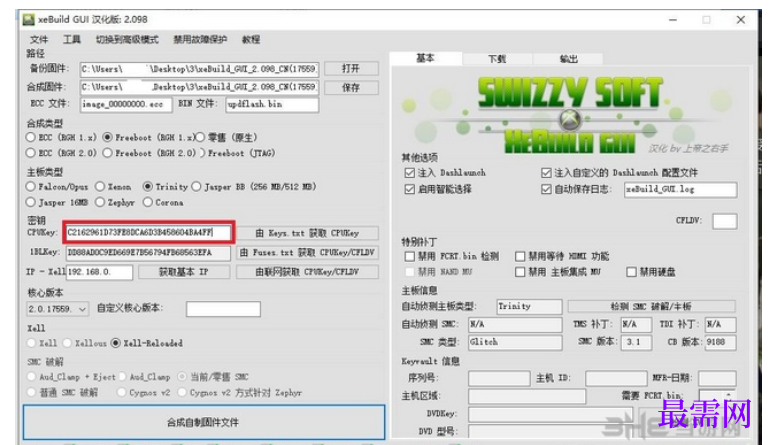770x445 pixels.
Task: Click 由 Fuses.txt 获取 CPUKey/CFLDV button
Action: [307, 252]
